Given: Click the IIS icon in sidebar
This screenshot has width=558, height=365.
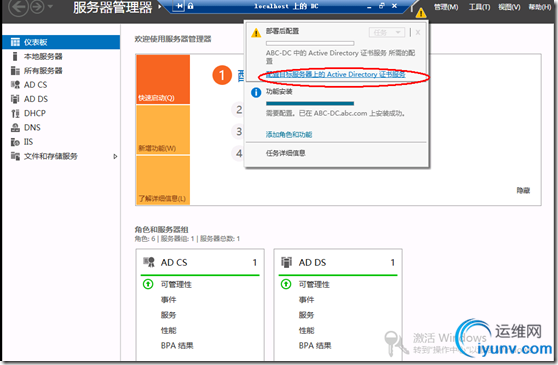Looking at the screenshot, I should click(x=15, y=142).
